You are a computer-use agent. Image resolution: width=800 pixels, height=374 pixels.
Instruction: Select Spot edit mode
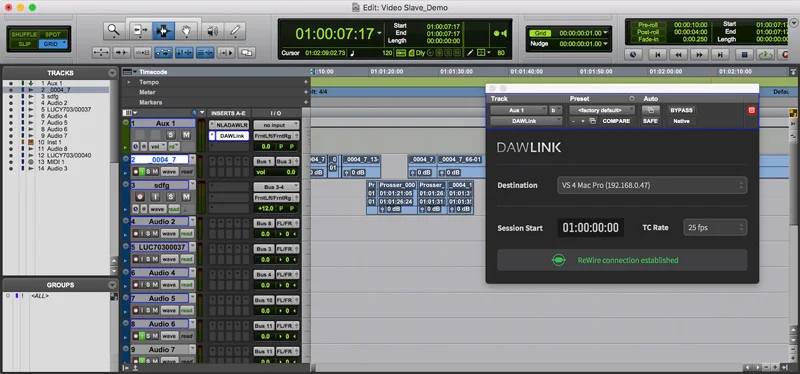coord(53,34)
